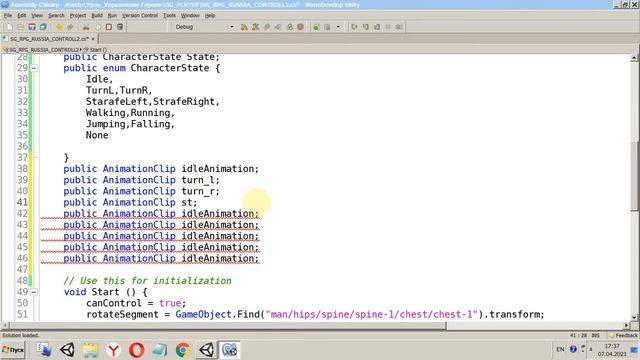Screen dimensions: 640x360
Task: Click the 41 : 28 cursor position indicator
Action: (x=578, y=335)
